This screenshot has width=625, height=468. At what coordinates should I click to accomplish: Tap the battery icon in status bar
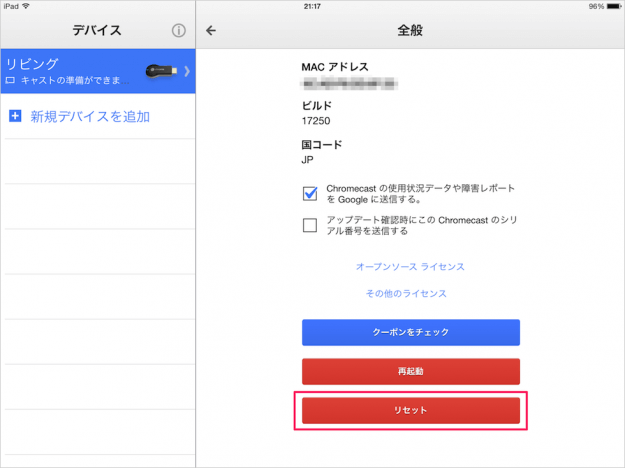[x=611, y=5]
